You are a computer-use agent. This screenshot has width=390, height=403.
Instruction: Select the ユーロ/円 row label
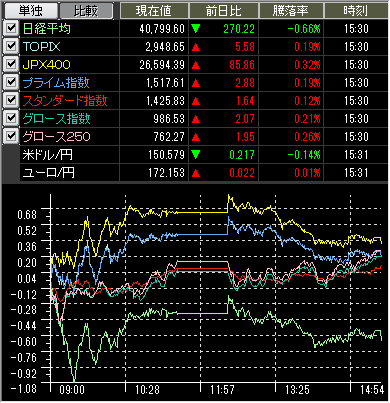coord(48,173)
